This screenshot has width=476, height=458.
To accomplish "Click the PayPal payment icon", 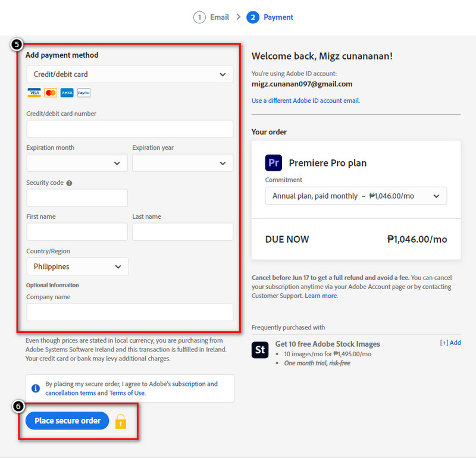I will (x=83, y=93).
